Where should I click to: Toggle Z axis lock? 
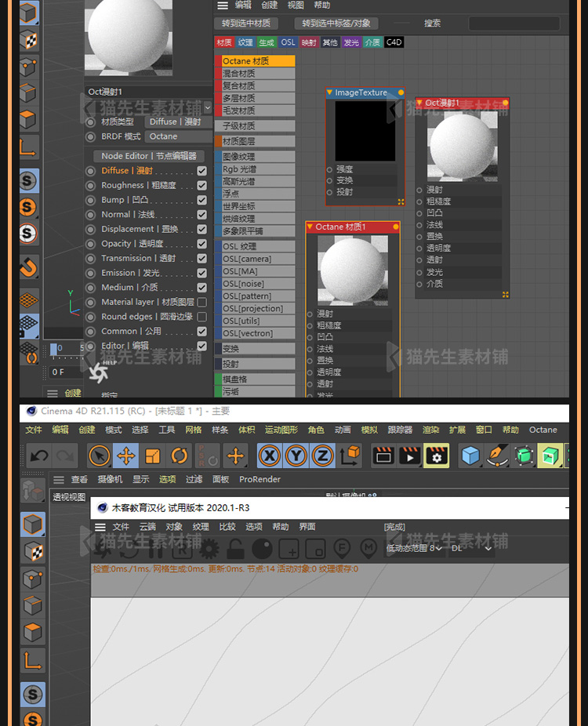pyautogui.click(x=323, y=456)
